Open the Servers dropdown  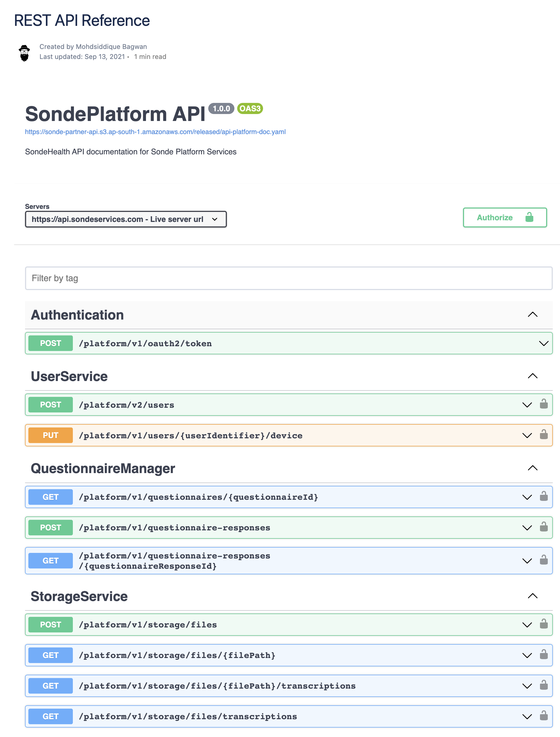[x=126, y=219]
